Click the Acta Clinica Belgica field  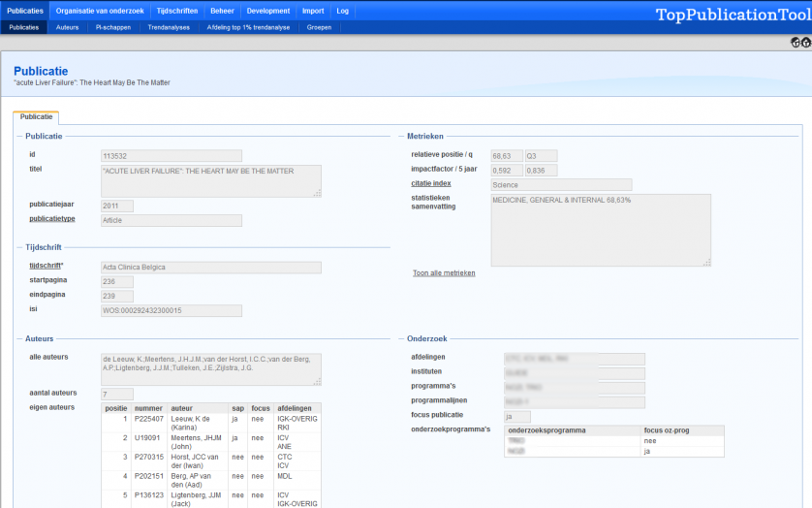[x=211, y=268]
